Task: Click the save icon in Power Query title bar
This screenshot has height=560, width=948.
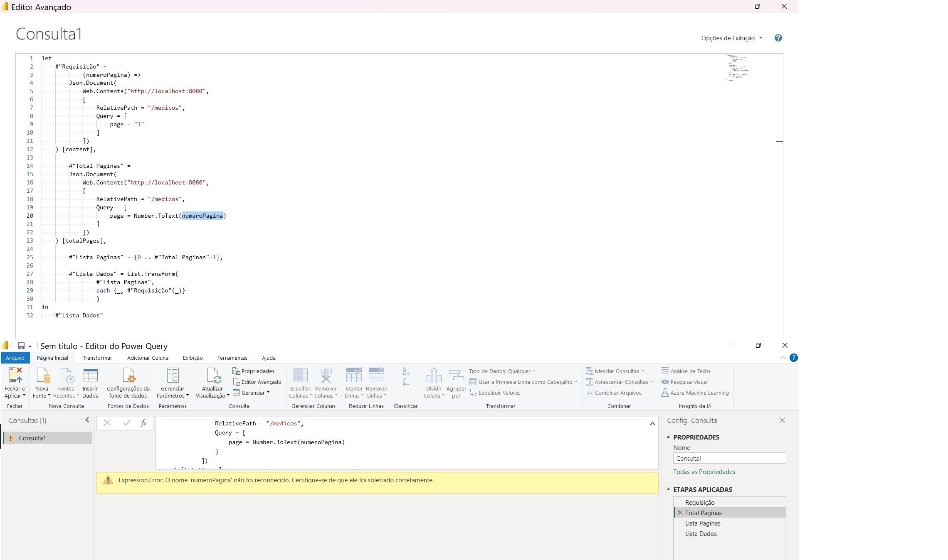Action: point(21,346)
